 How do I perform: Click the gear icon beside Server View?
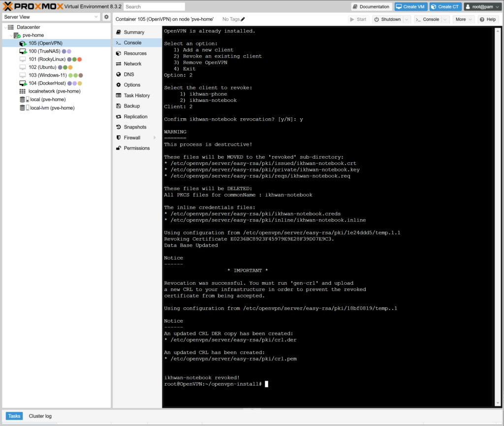[x=106, y=17]
